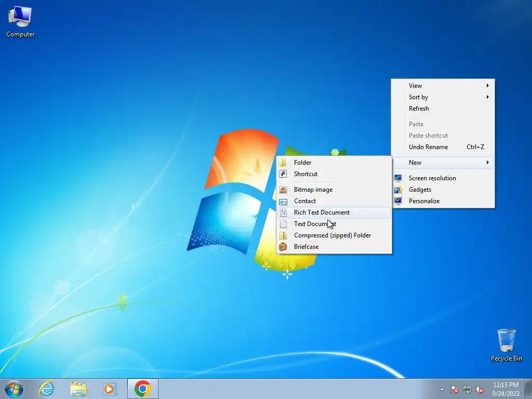The image size is (532, 399).
Task: Click the Personalize icon in context menu
Action: click(398, 201)
